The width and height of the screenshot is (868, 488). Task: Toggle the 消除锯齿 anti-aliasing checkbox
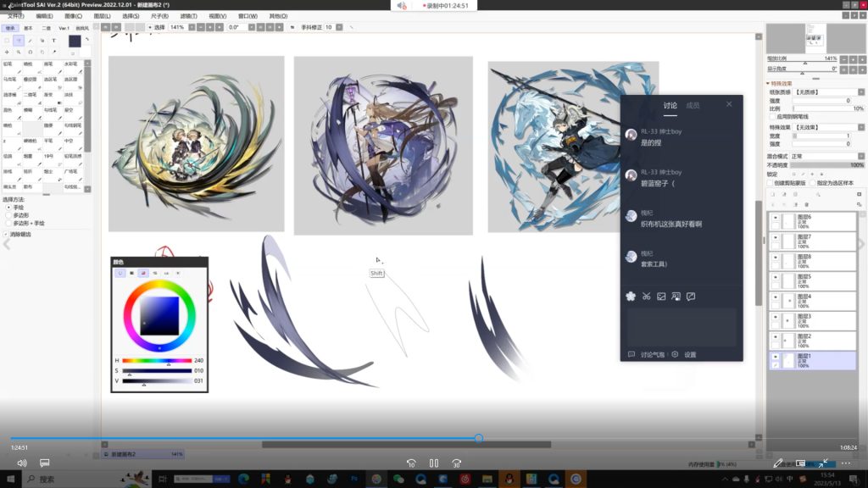click(x=6, y=235)
